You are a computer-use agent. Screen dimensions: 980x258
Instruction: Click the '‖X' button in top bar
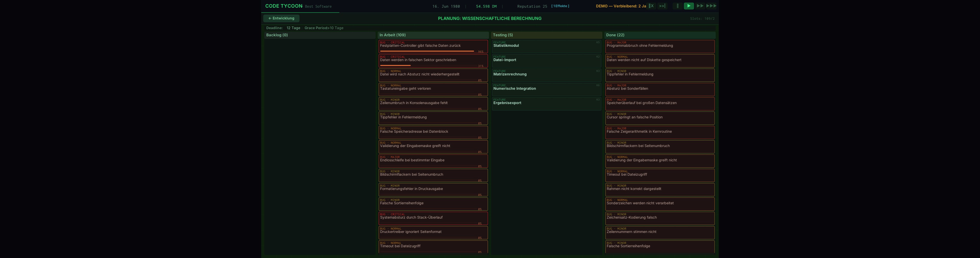[x=651, y=6]
